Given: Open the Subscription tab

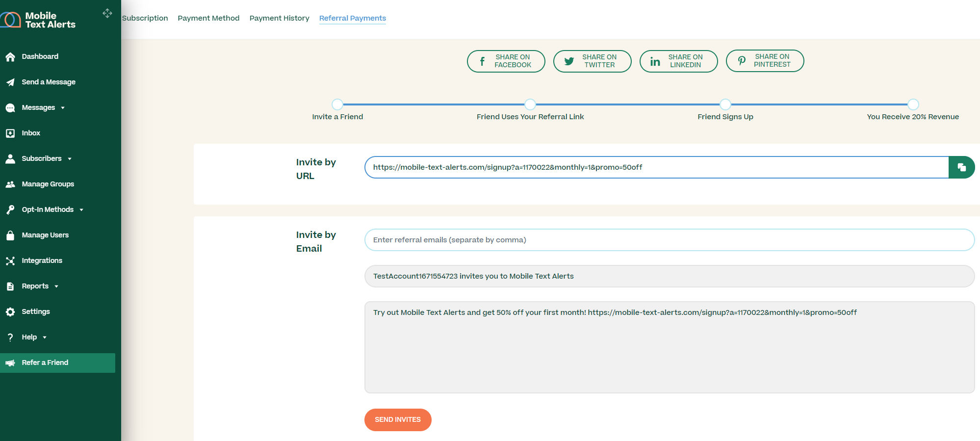Looking at the screenshot, I should (x=145, y=18).
